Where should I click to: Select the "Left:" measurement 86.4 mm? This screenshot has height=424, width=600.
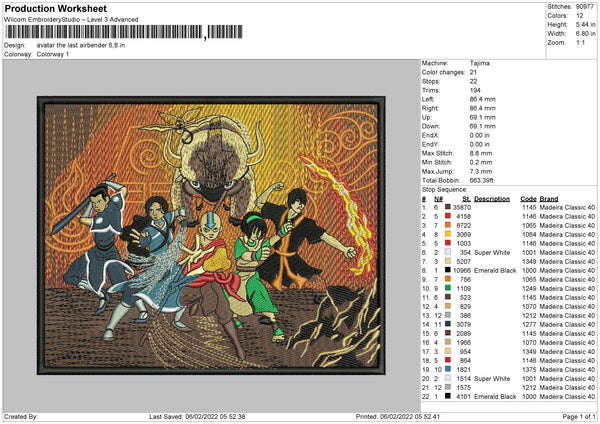[x=483, y=99]
